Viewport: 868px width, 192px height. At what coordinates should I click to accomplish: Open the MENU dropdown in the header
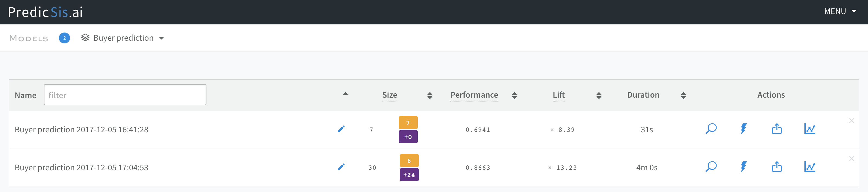click(840, 11)
